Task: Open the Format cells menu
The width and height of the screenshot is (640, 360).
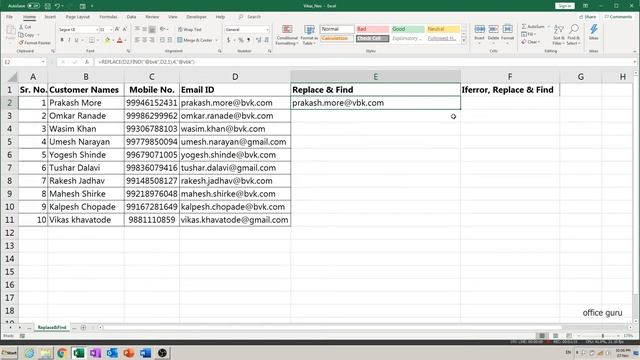Action: [507, 33]
